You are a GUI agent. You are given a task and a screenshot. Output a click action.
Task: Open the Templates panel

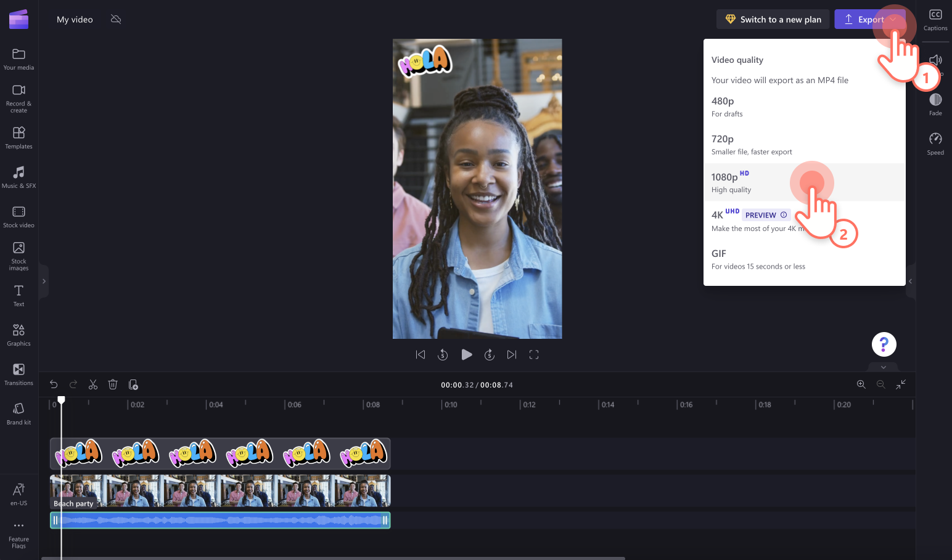pyautogui.click(x=18, y=137)
